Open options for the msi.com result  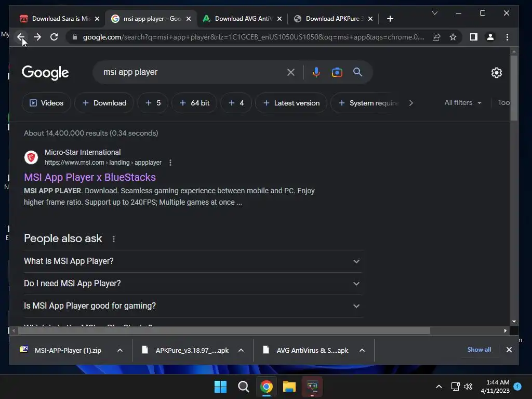click(170, 163)
